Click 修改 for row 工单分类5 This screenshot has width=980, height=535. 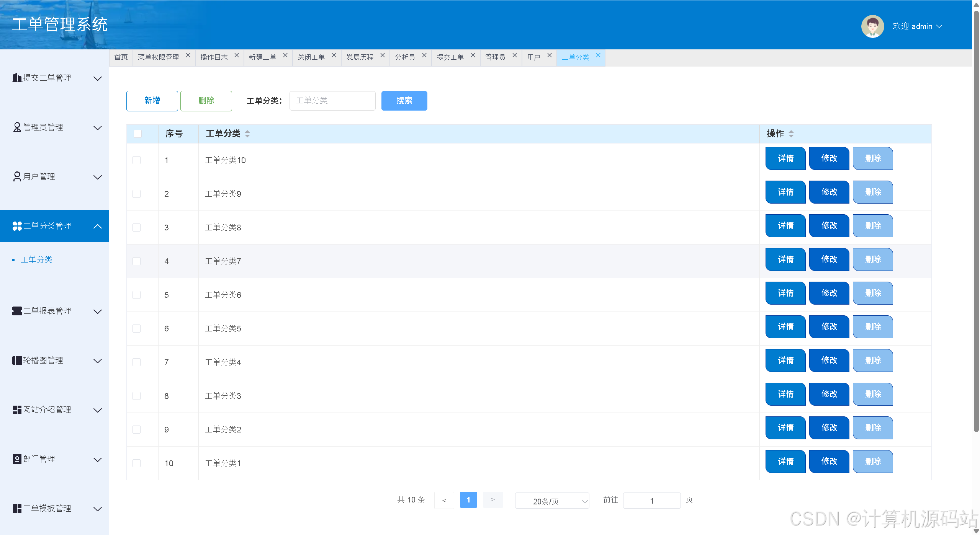829,327
